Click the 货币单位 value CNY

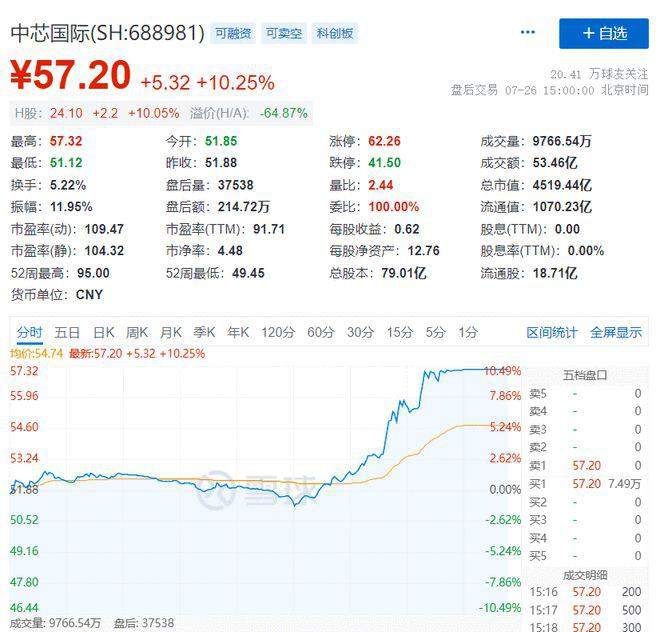pyautogui.click(x=89, y=295)
